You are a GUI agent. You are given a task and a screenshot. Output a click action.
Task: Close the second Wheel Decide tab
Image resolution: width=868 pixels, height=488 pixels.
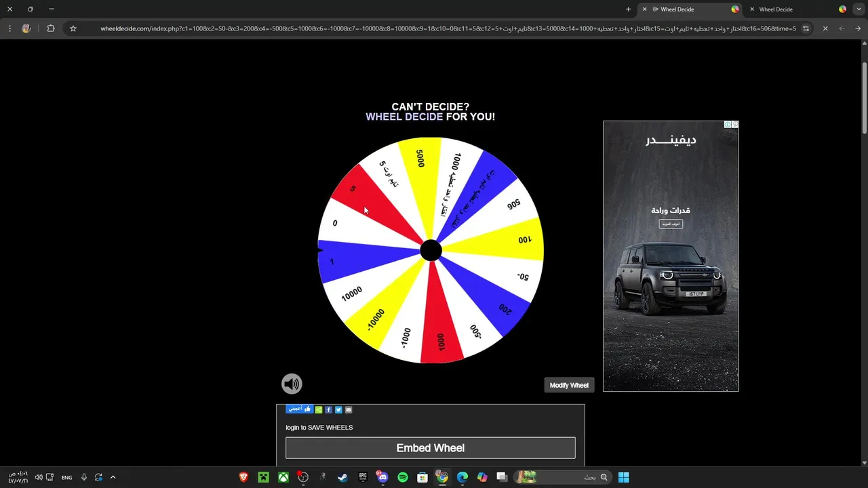click(x=752, y=9)
